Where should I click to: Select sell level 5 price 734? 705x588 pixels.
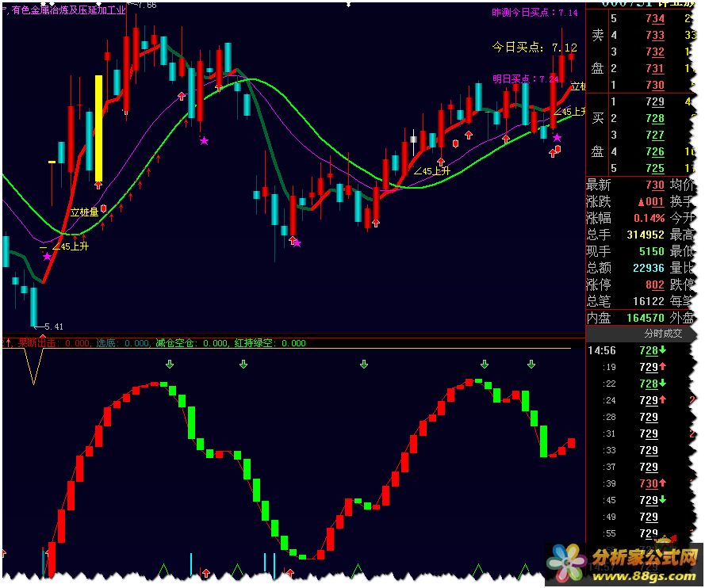(655, 18)
